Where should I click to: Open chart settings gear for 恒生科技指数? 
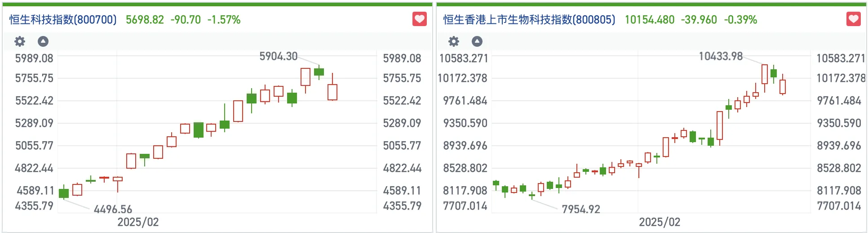[20, 41]
